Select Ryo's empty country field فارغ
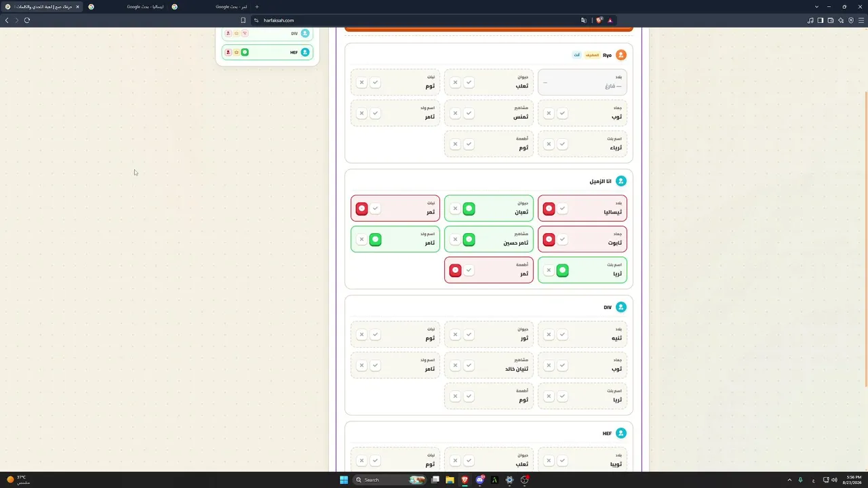868x488 pixels. pos(582,83)
